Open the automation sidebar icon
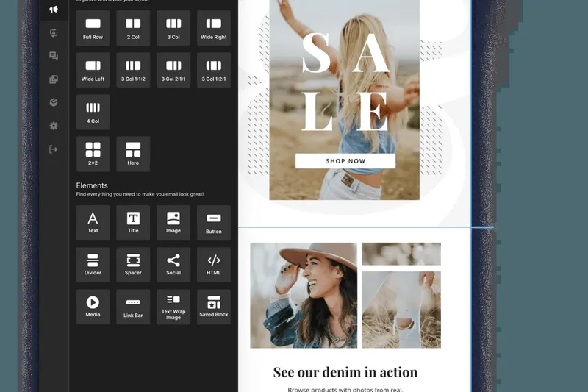 [x=54, y=33]
